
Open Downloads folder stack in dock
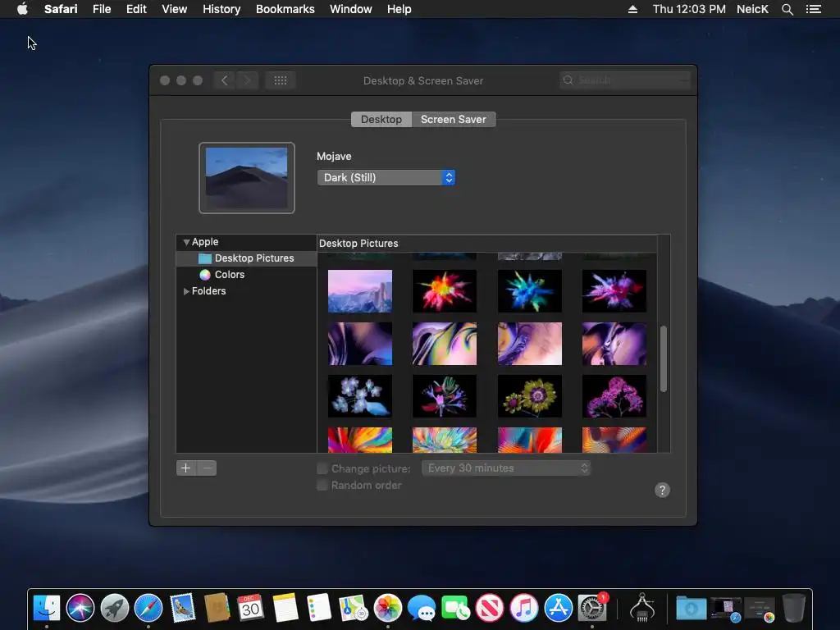tap(691, 608)
